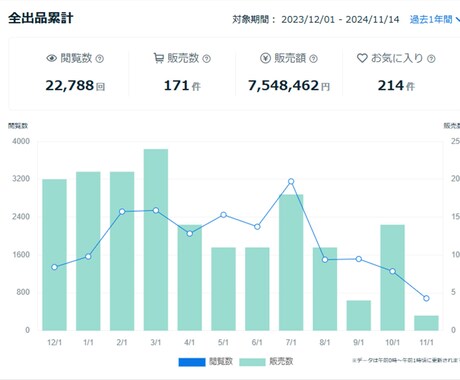Viewport: 460px width, 380px height.
Task: Click the 10/1 bar in the chart
Action: (x=392, y=278)
